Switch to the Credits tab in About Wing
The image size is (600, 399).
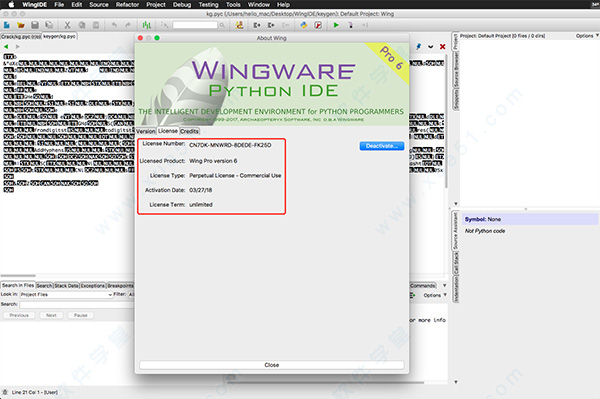click(x=189, y=131)
